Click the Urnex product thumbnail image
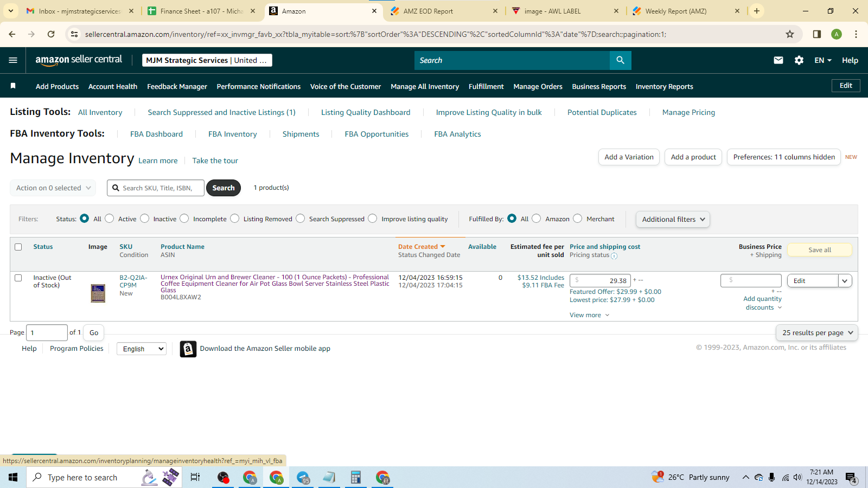The height and width of the screenshot is (488, 868). [98, 293]
